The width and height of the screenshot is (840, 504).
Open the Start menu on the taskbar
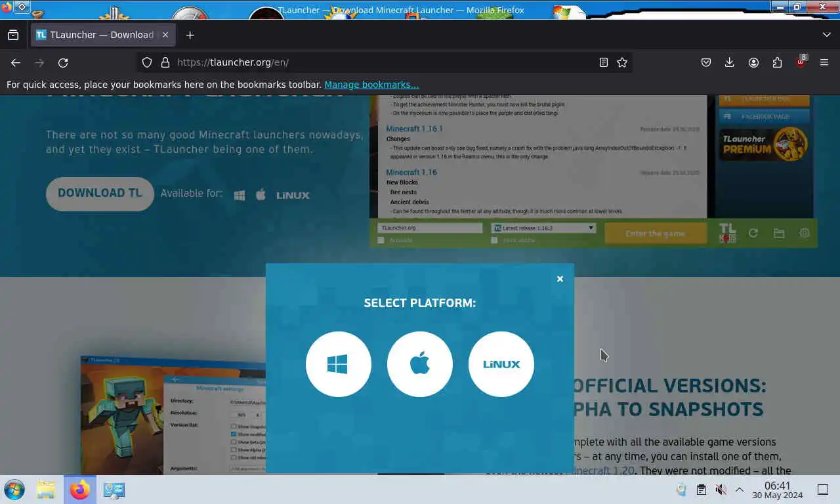point(14,490)
